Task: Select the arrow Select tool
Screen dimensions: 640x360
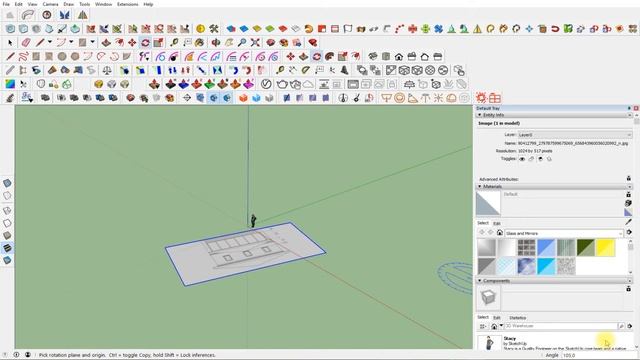Action: (x=10, y=42)
